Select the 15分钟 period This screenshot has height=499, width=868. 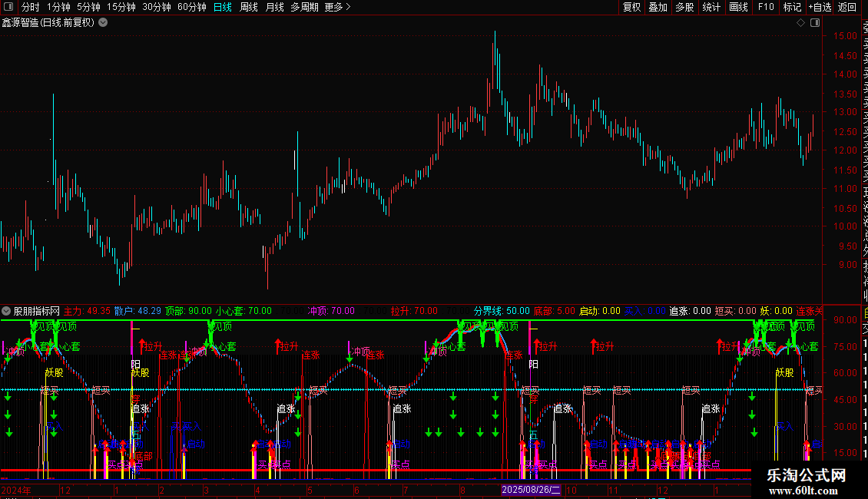(121, 7)
